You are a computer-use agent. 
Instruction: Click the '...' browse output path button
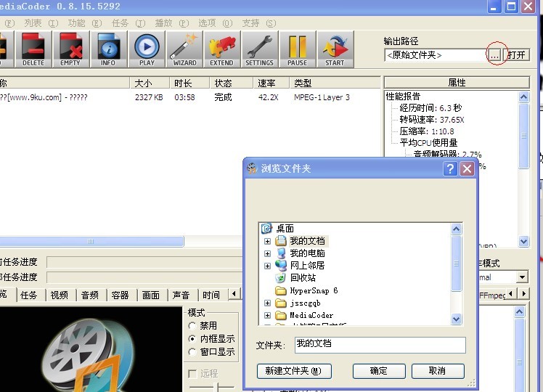(x=494, y=55)
